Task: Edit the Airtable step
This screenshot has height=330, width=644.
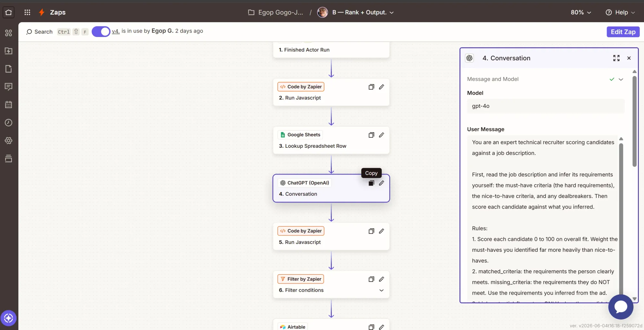Action: point(382,327)
